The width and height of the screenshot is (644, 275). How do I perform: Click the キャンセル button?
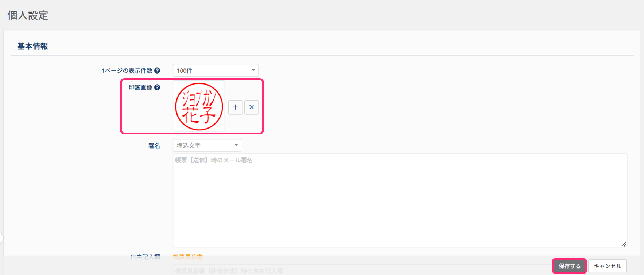coord(607,266)
